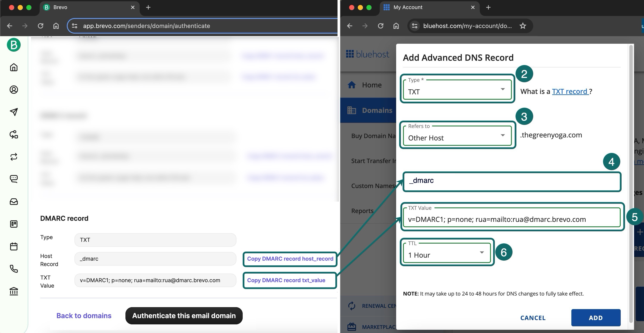Viewport: 644px width, 333px height.
Task: Click the Brevo contacts icon in sidebar
Action: click(13, 90)
